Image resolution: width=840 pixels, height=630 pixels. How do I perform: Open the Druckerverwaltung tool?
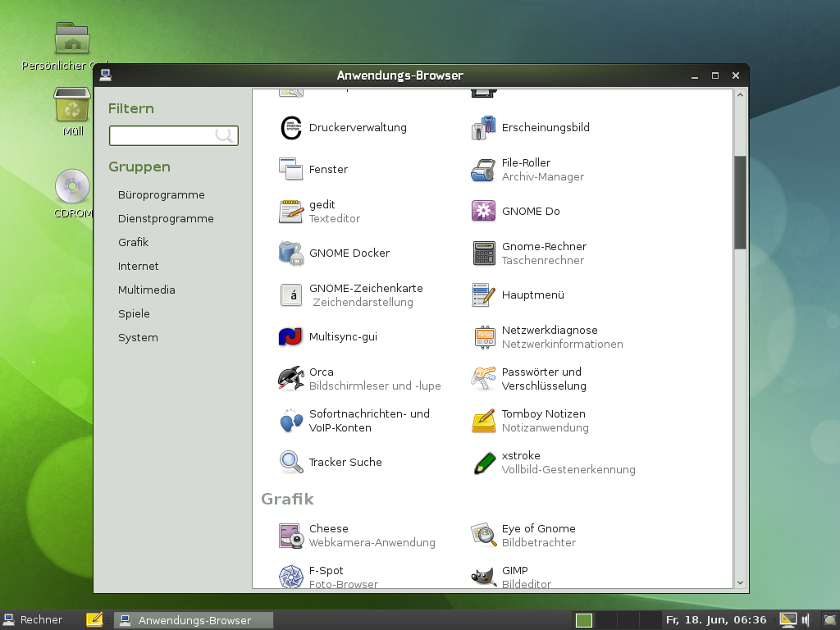[x=357, y=127]
